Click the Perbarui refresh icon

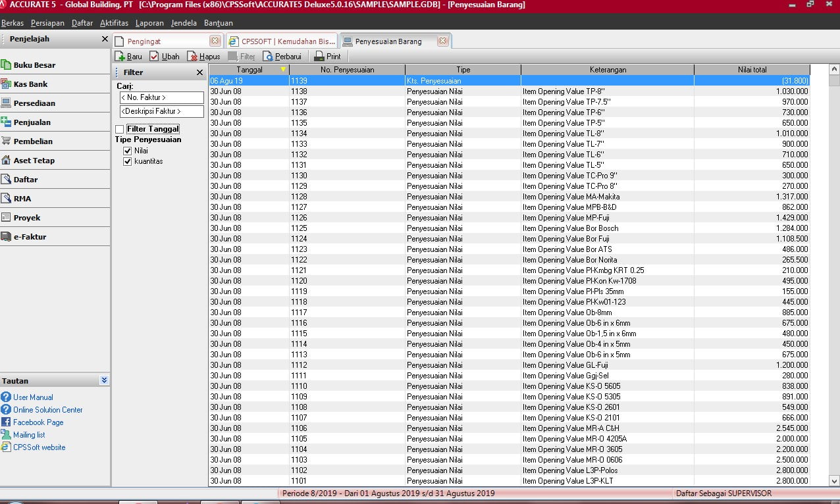click(x=268, y=57)
